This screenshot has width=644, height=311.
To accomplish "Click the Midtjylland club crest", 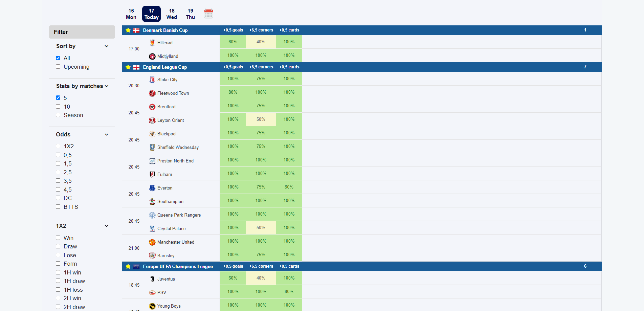I will [152, 56].
